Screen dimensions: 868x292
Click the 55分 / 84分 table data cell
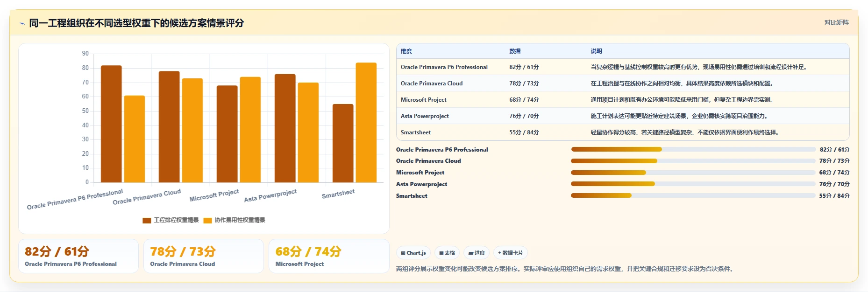click(x=524, y=132)
